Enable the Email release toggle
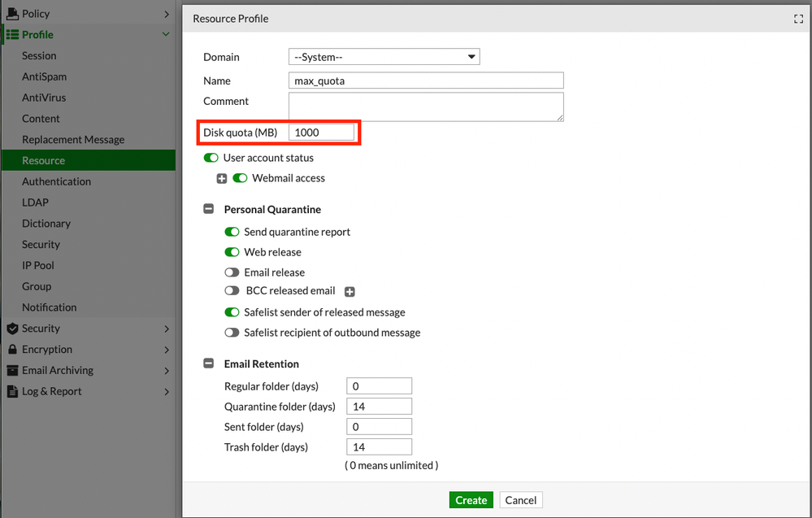812x518 pixels. point(232,272)
